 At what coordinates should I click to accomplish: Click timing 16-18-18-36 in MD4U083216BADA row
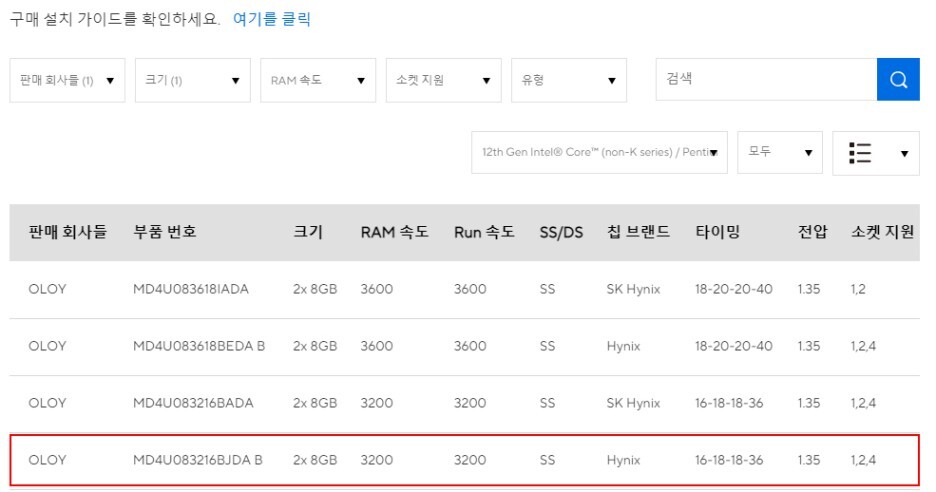729,403
